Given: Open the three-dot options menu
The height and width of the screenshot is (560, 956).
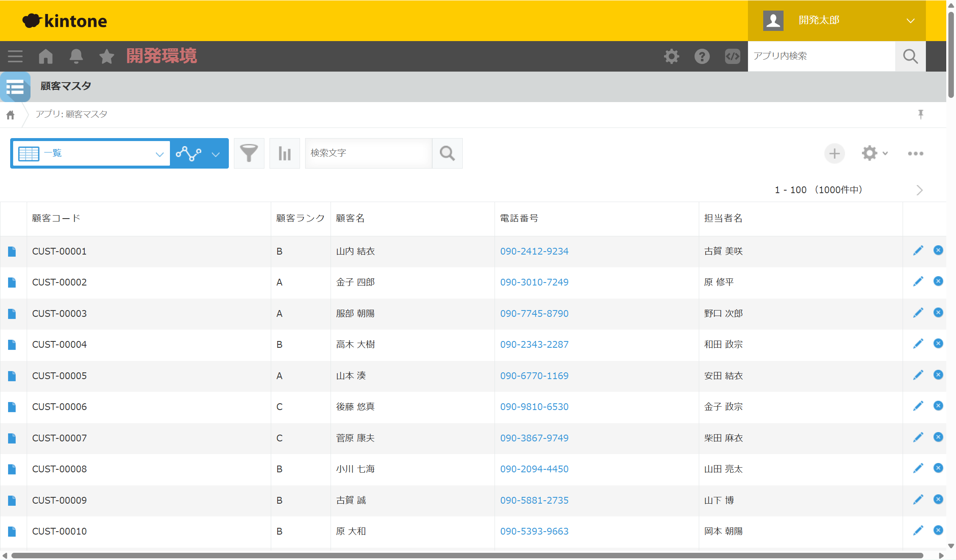Looking at the screenshot, I should (915, 153).
